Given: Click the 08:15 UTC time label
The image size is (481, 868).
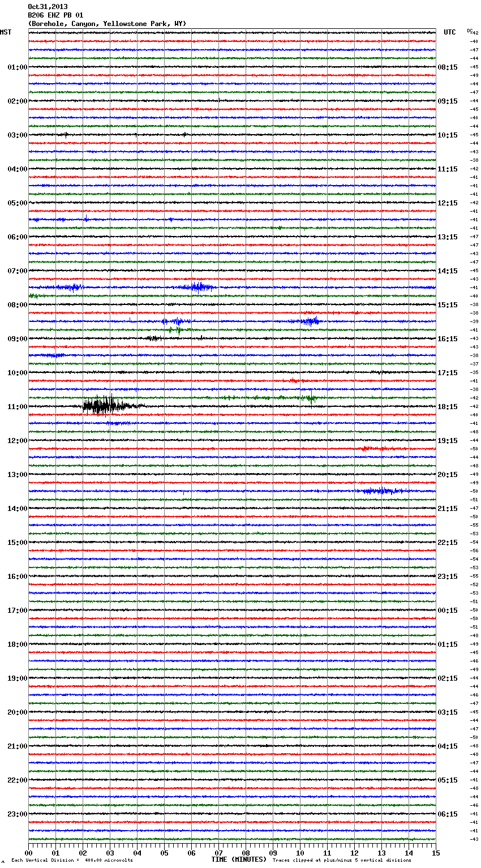Looking at the screenshot, I should pyautogui.click(x=448, y=67).
